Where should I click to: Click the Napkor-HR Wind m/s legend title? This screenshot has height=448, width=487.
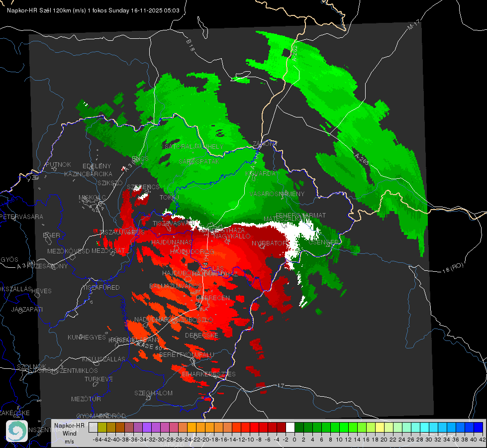click(x=69, y=434)
